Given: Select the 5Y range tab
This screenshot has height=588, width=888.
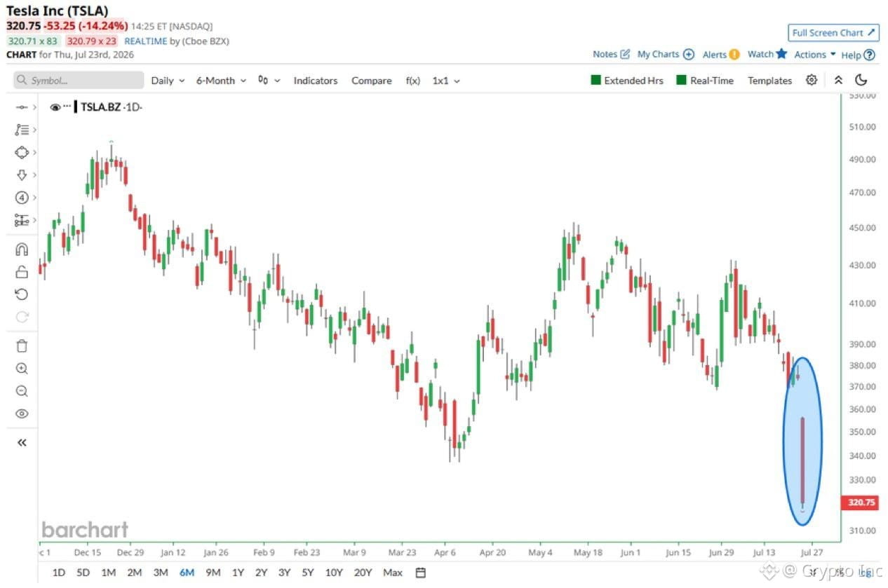Looking at the screenshot, I should (x=307, y=573).
